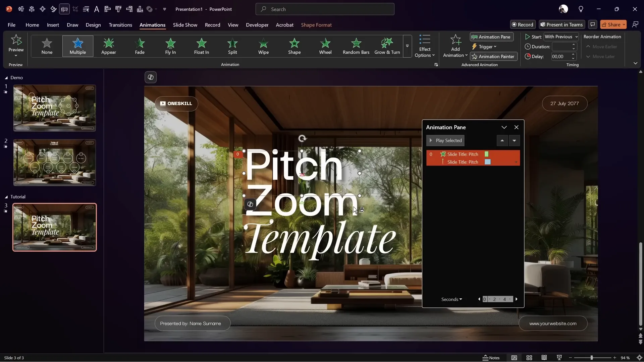The height and width of the screenshot is (362, 644).
Task: Select the Animation Painter tool
Action: click(x=493, y=56)
